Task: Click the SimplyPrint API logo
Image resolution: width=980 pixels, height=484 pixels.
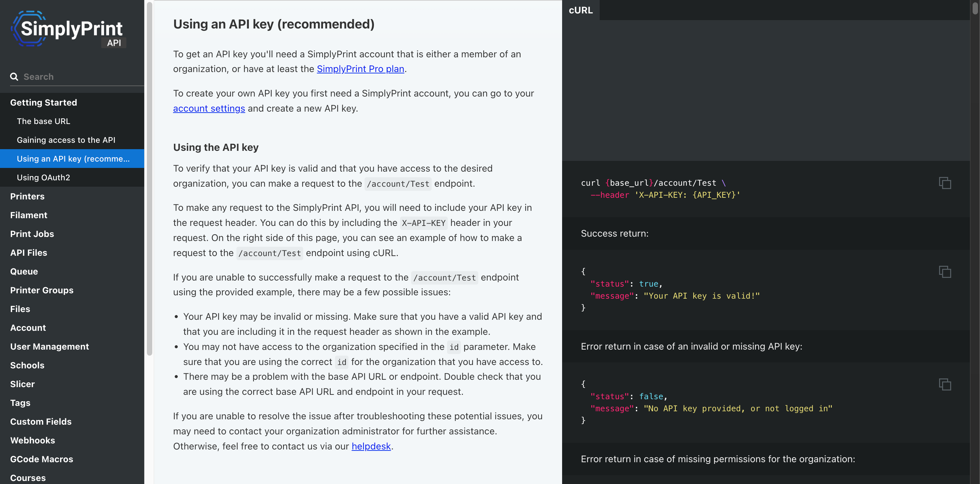Action: coord(68,29)
